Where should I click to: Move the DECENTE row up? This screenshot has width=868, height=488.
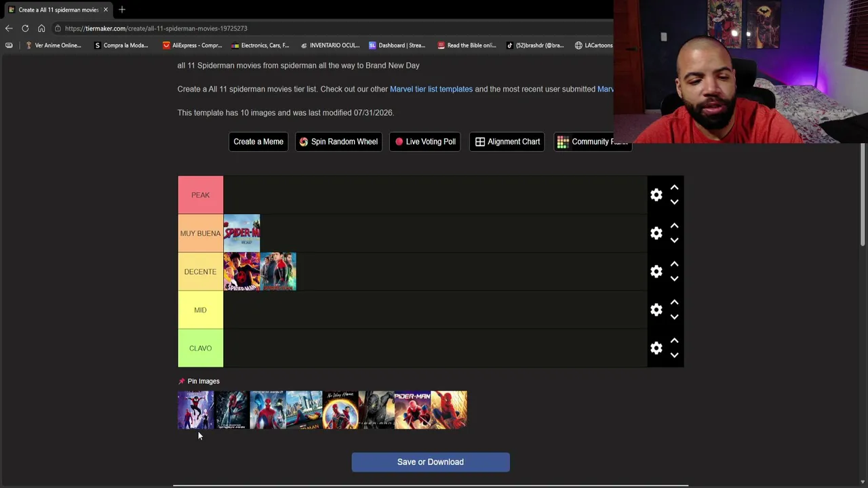click(674, 264)
